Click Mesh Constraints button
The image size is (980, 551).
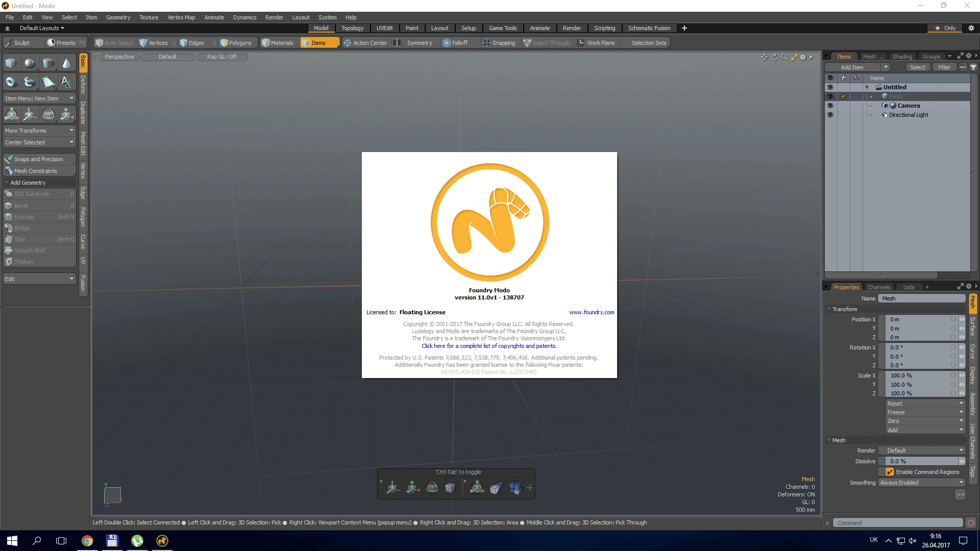pyautogui.click(x=39, y=171)
